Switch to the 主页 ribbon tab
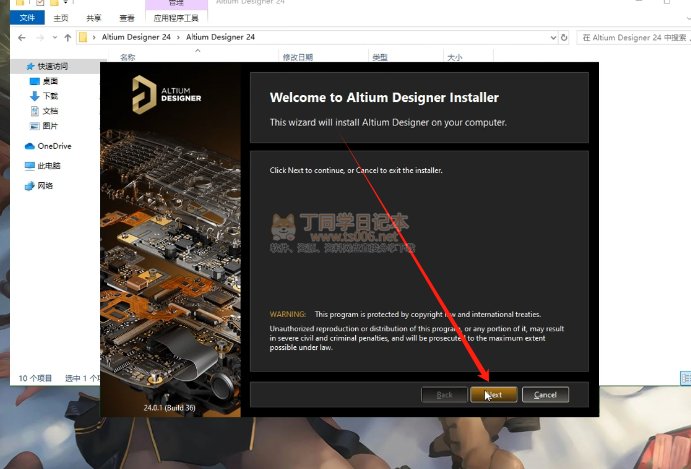The height and width of the screenshot is (469, 691). [x=61, y=18]
